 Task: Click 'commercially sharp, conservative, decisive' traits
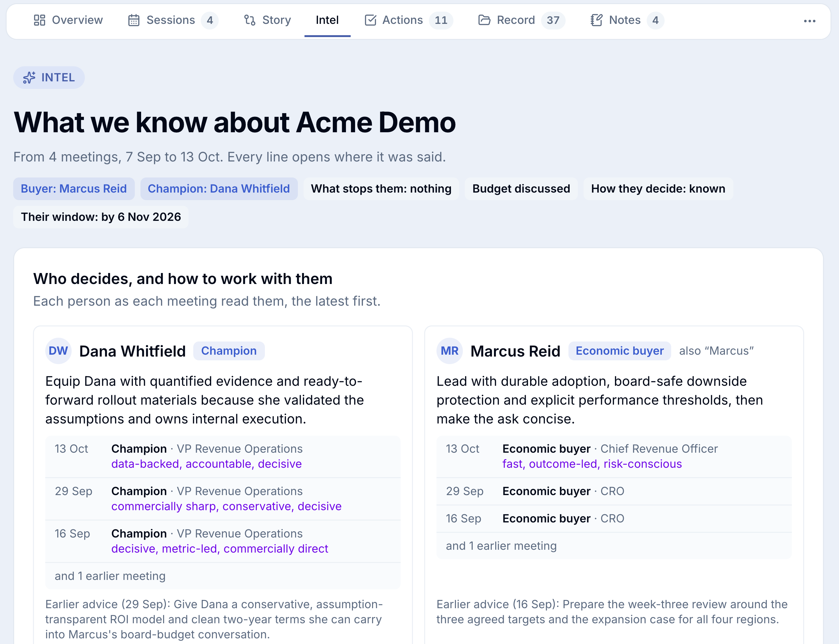tap(226, 506)
